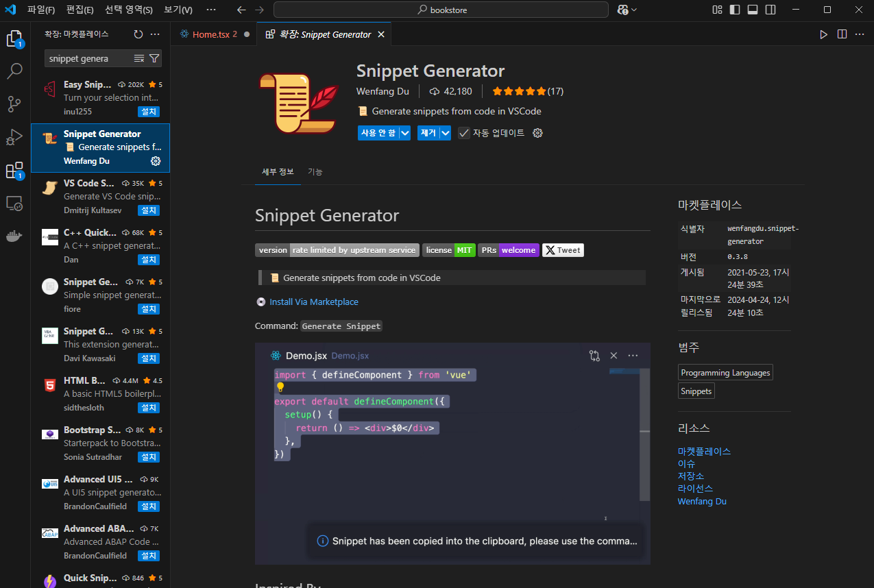Refresh the extensions marketplace list
Image resolution: width=874 pixels, height=588 pixels.
click(138, 34)
